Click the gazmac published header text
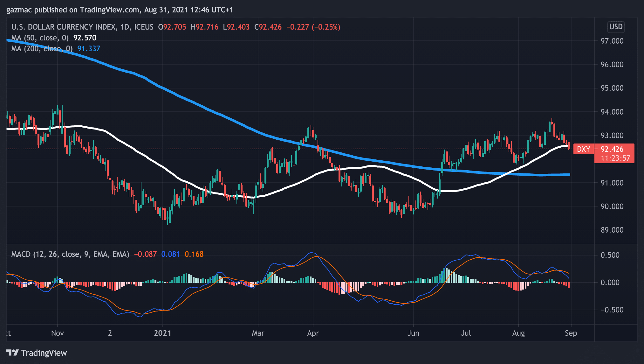 click(x=120, y=10)
